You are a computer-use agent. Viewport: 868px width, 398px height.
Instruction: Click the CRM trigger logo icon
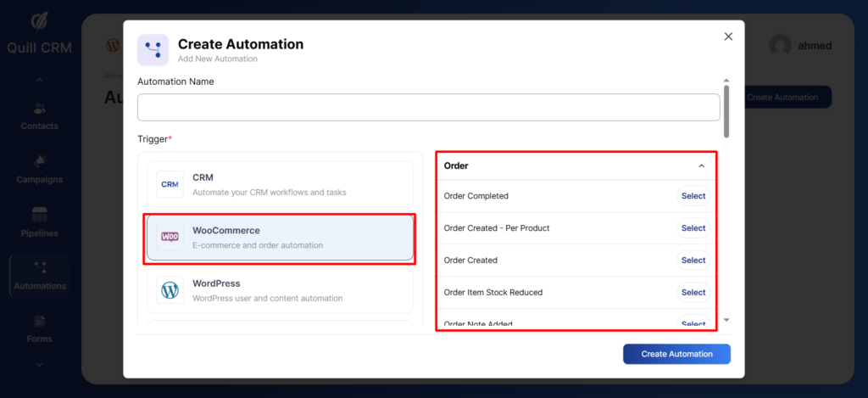170,184
